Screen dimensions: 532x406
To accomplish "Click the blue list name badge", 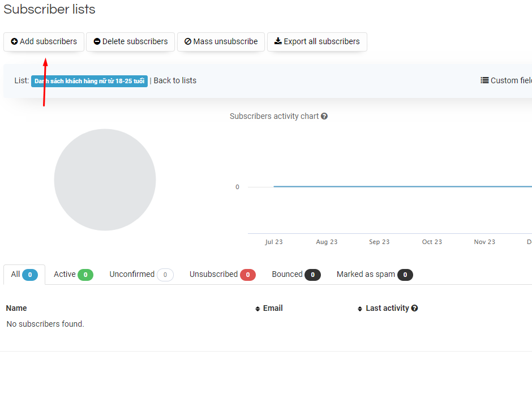I will tap(89, 81).
